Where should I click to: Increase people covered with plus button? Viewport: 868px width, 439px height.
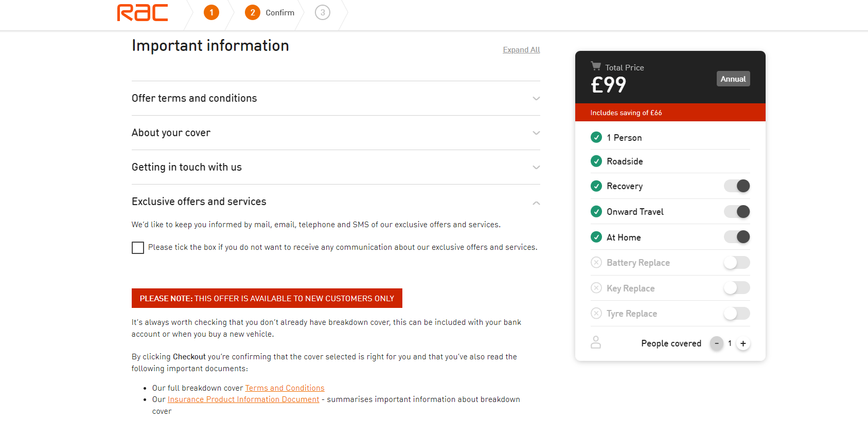[743, 343]
